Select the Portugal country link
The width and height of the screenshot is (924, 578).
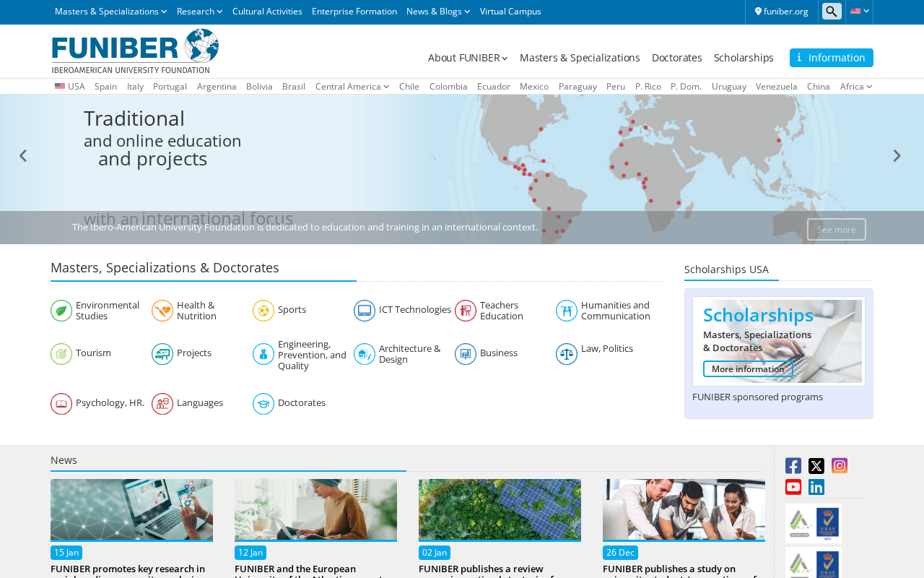pos(170,87)
